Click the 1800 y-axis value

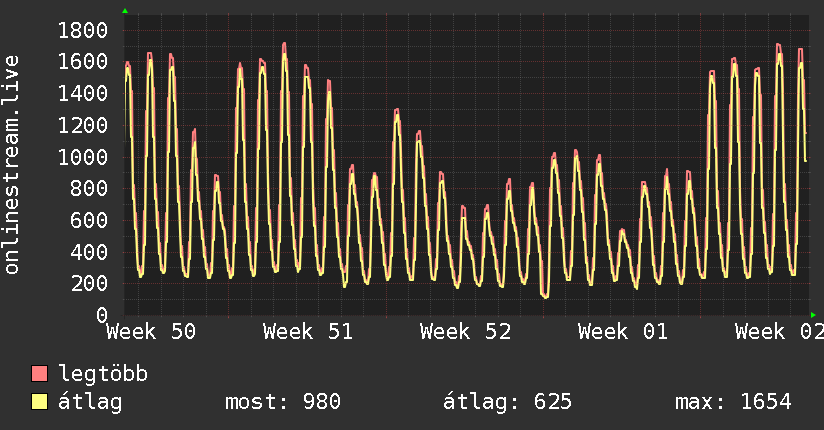tap(83, 30)
